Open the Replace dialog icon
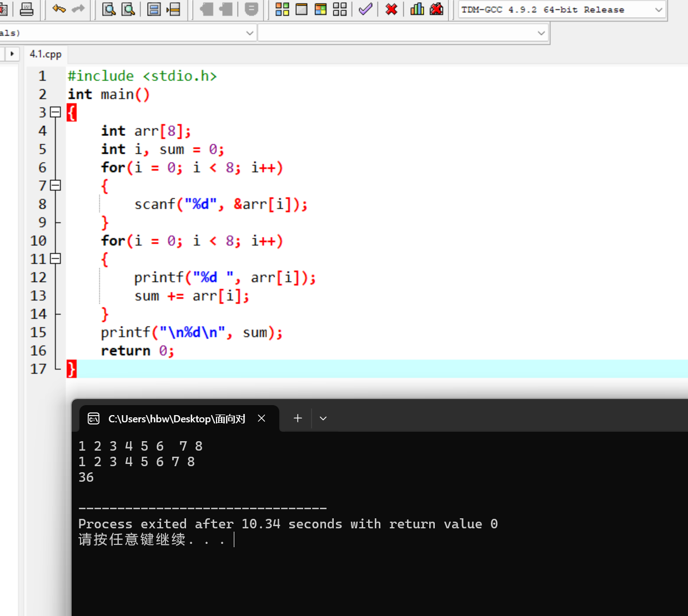This screenshot has width=688, height=616. click(128, 9)
